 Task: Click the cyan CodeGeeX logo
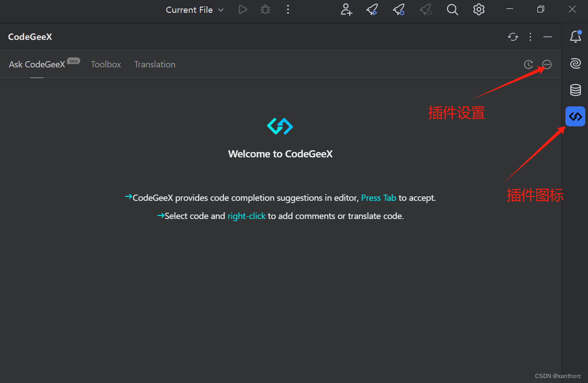click(280, 126)
